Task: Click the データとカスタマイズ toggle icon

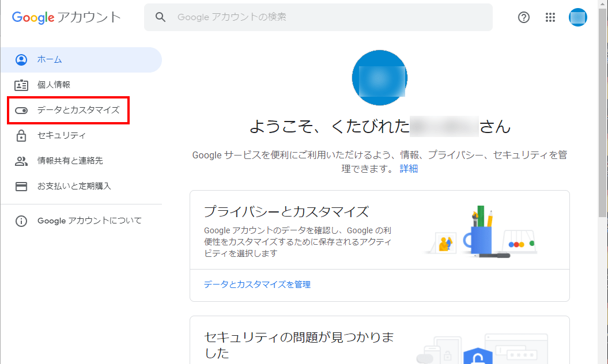Action: 21,111
